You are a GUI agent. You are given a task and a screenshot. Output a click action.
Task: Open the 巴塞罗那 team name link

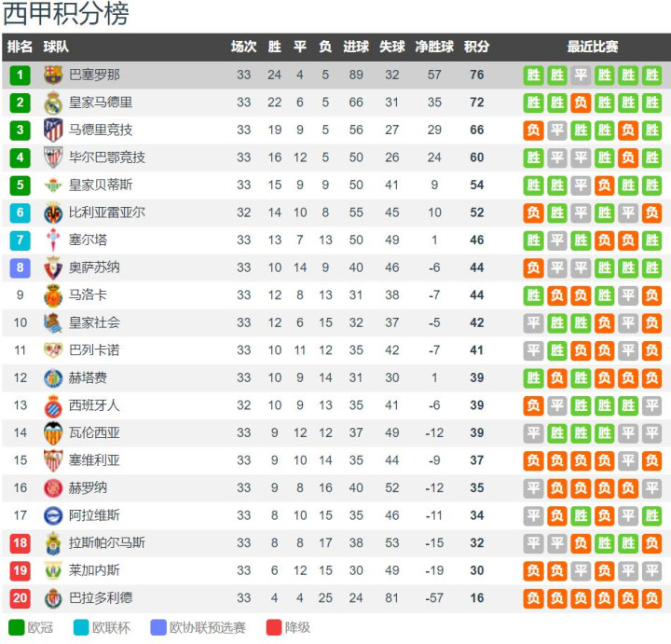click(94, 75)
